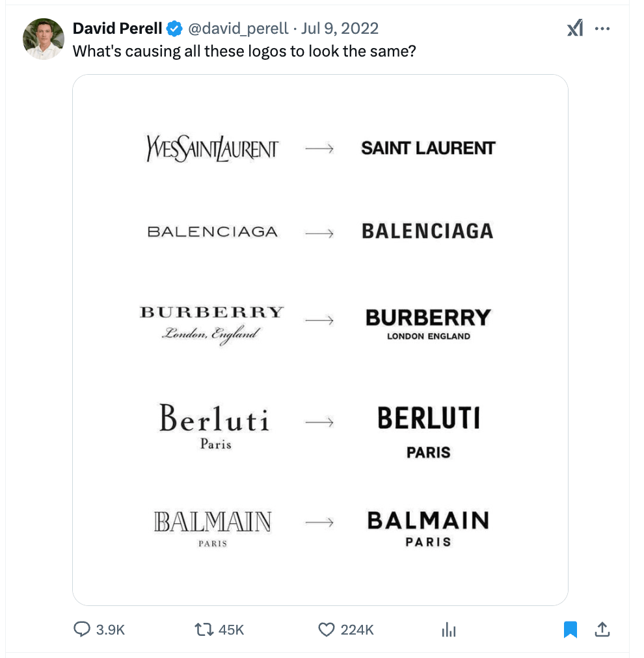Open the Grok icon on the tweet
The width and height of the screenshot is (644, 658).
click(575, 28)
